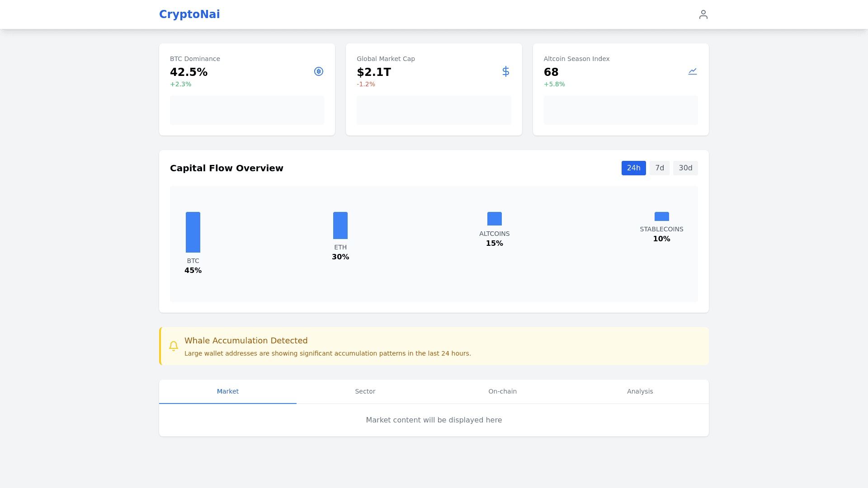Select the 24h timeframe toggle
868x488 pixels.
[633, 168]
